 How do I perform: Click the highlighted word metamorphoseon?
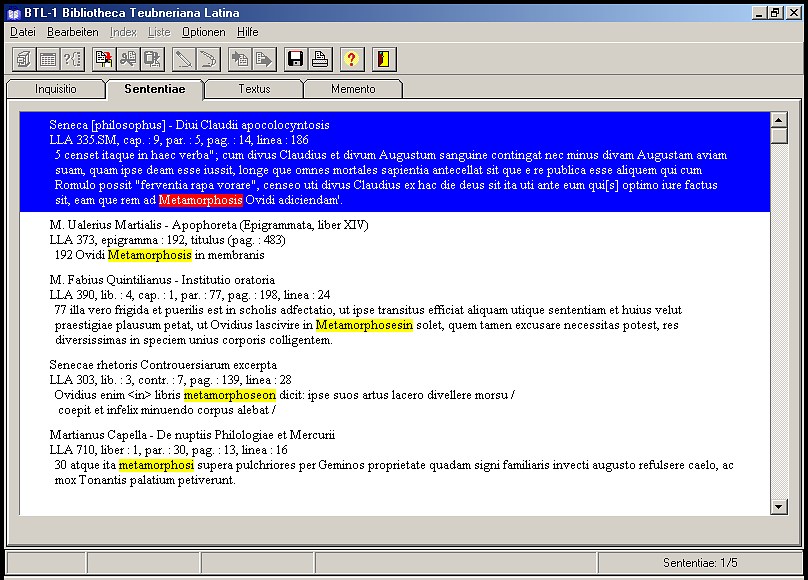(x=229, y=395)
